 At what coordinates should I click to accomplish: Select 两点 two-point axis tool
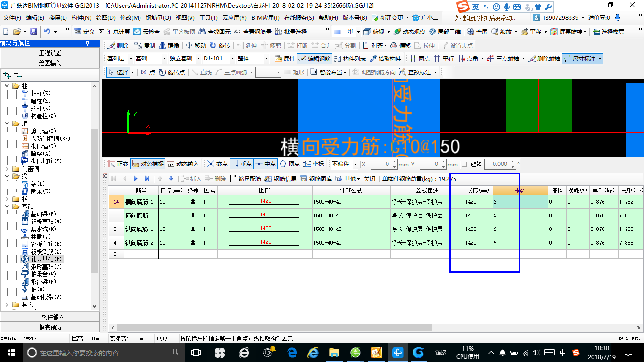[420, 59]
